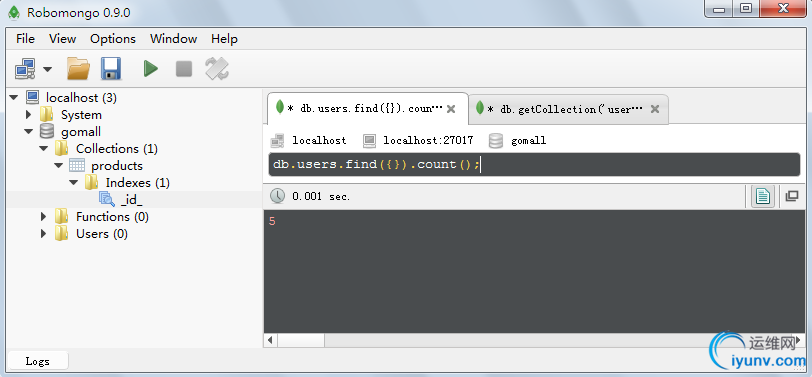Save the script with floppy disk icon

(111, 68)
